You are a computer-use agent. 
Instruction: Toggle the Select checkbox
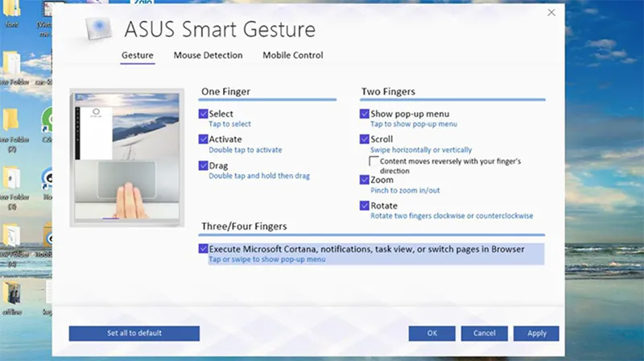coord(204,114)
